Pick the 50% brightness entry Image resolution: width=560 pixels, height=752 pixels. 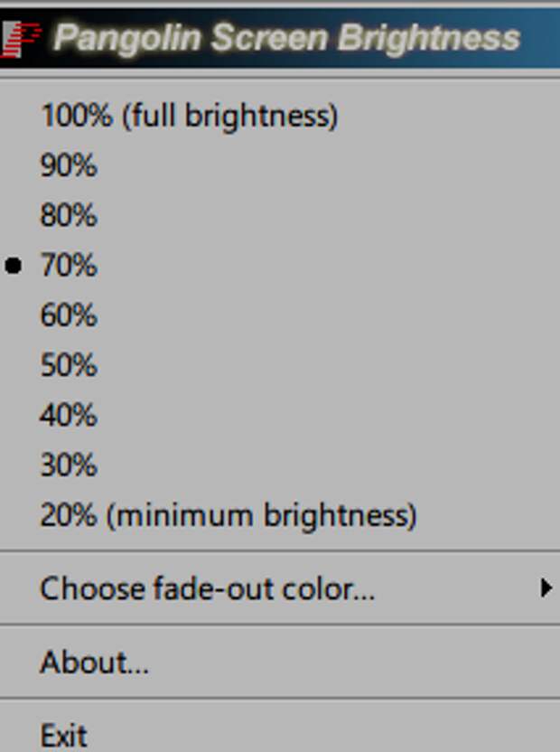pyautogui.click(x=280, y=365)
